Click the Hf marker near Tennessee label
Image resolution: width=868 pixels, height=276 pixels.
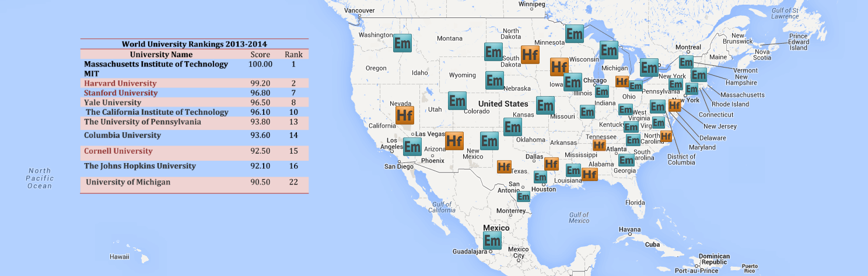click(x=599, y=145)
